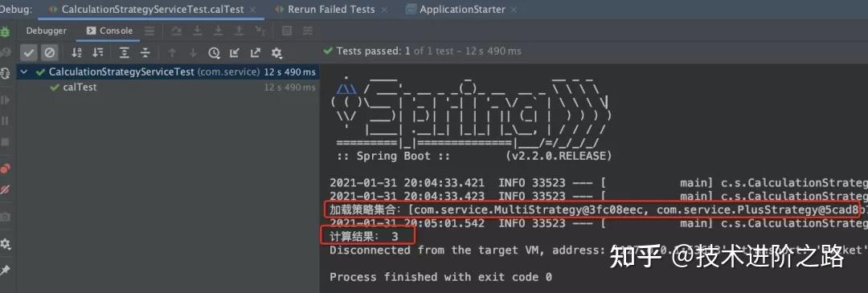This screenshot has width=868, height=293.
Task: Switch to the Console tab
Action: click(109, 31)
